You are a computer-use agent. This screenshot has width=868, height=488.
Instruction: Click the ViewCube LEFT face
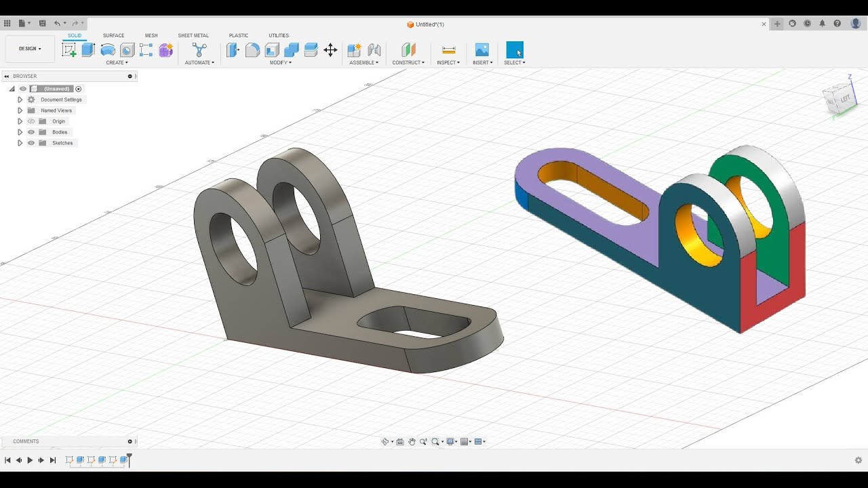tap(845, 99)
